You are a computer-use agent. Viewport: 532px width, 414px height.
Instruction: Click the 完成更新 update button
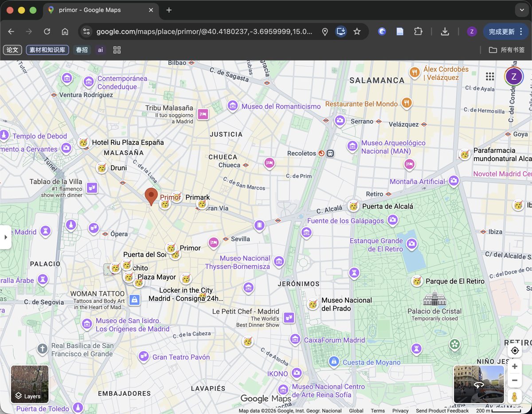506,31
